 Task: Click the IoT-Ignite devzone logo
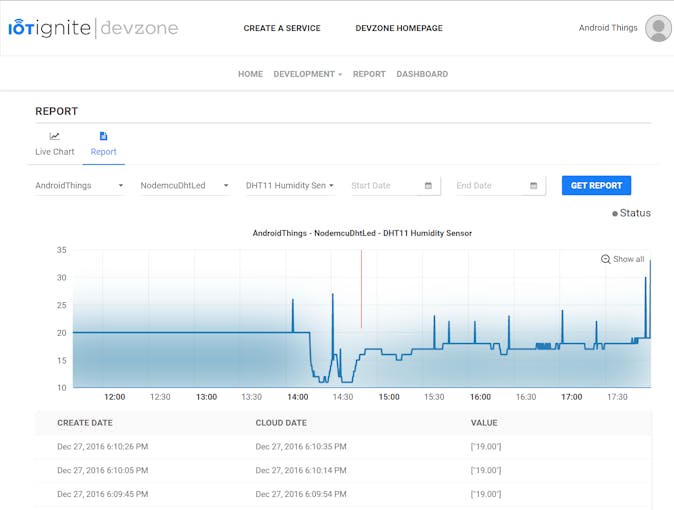coord(93,28)
